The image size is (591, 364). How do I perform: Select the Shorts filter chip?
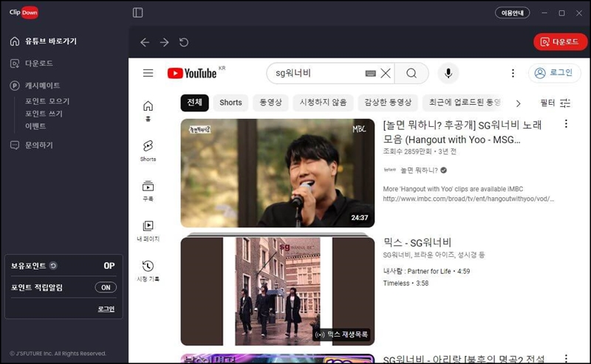tap(230, 103)
